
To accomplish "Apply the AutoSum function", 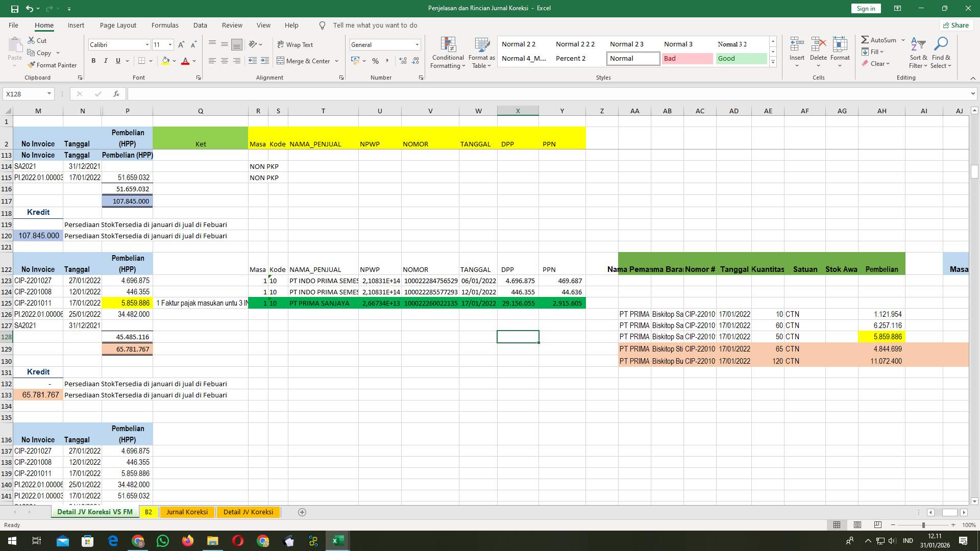I will tap(879, 39).
